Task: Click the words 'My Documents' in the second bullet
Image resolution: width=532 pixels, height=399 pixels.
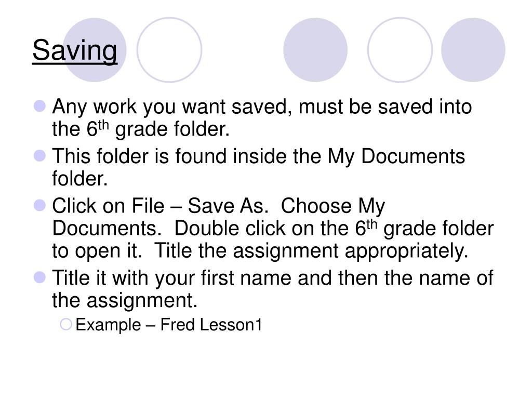Action: pos(396,156)
